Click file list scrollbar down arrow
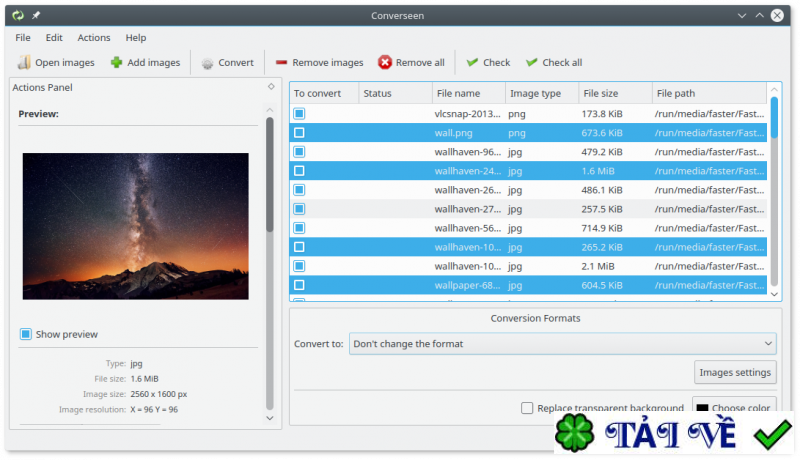The width and height of the screenshot is (800, 460). (774, 294)
